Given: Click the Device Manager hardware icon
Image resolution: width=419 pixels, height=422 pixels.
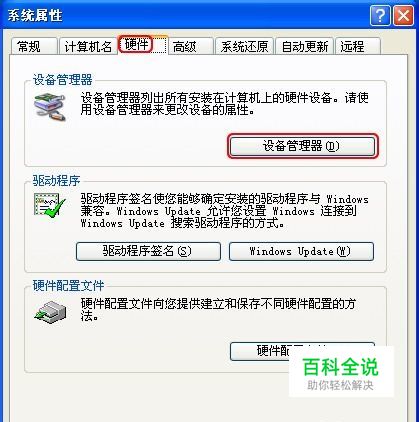Looking at the screenshot, I should pos(50,107).
